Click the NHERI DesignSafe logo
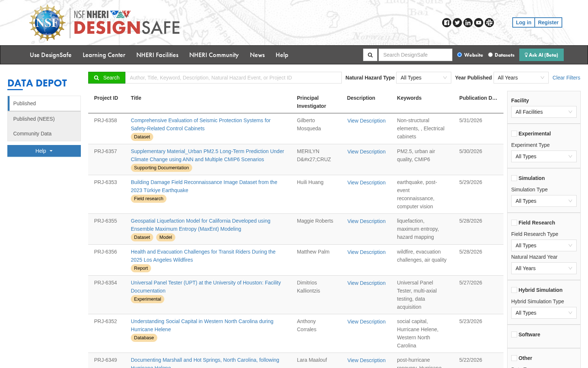 [126, 23]
